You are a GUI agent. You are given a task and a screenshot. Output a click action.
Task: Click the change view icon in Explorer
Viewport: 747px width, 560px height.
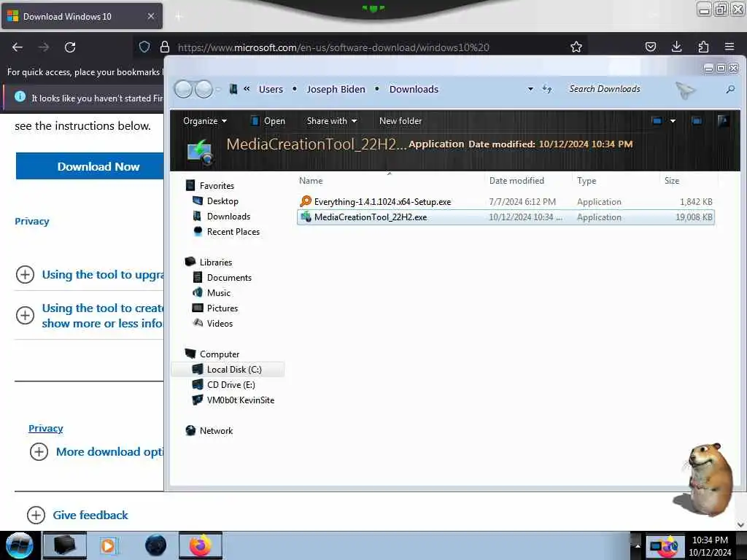click(657, 121)
